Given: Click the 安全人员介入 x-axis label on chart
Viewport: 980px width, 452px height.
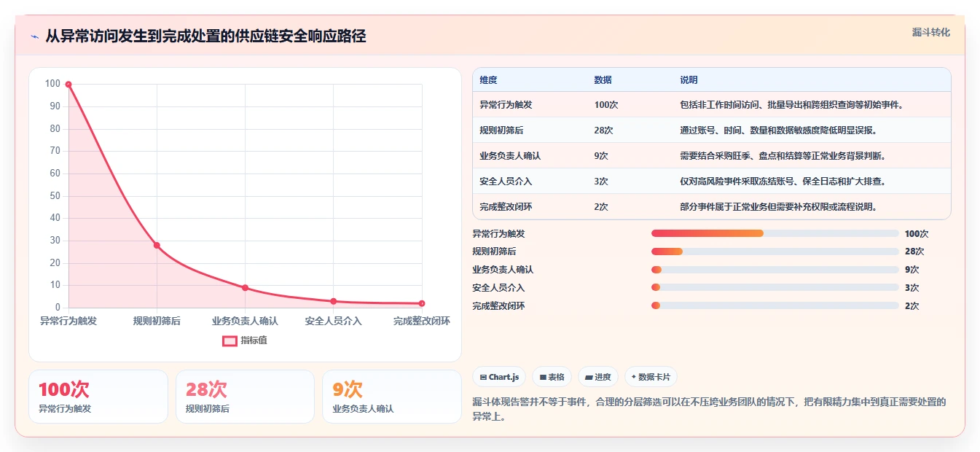Looking at the screenshot, I should pyautogui.click(x=333, y=321).
